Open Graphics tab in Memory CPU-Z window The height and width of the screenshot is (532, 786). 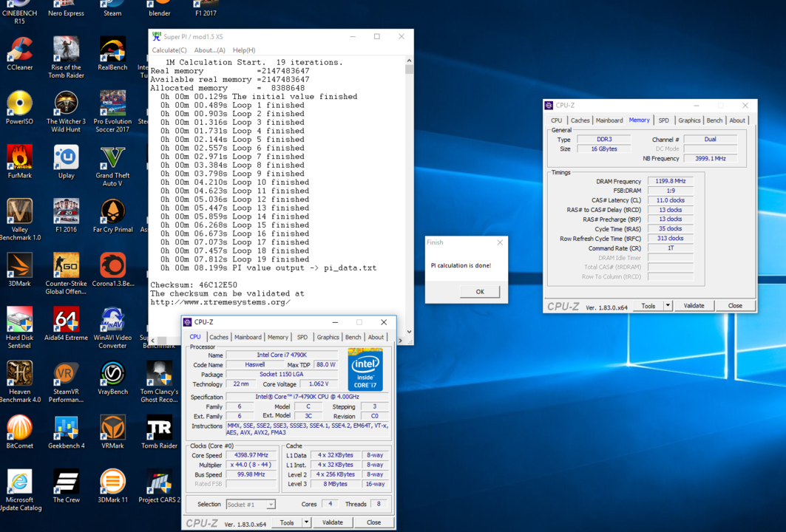(x=689, y=120)
